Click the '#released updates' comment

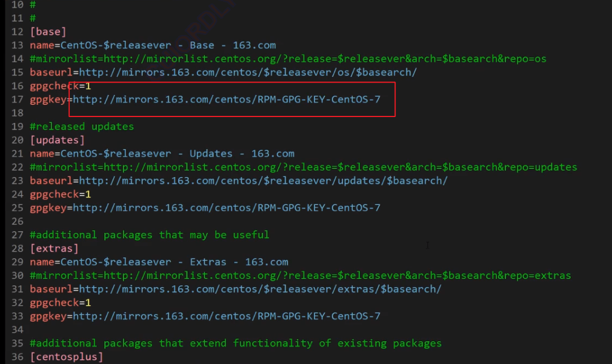point(82,126)
